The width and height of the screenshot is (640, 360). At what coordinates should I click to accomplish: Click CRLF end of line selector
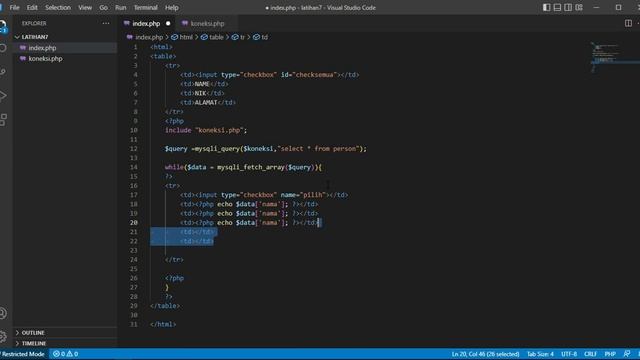(591, 354)
